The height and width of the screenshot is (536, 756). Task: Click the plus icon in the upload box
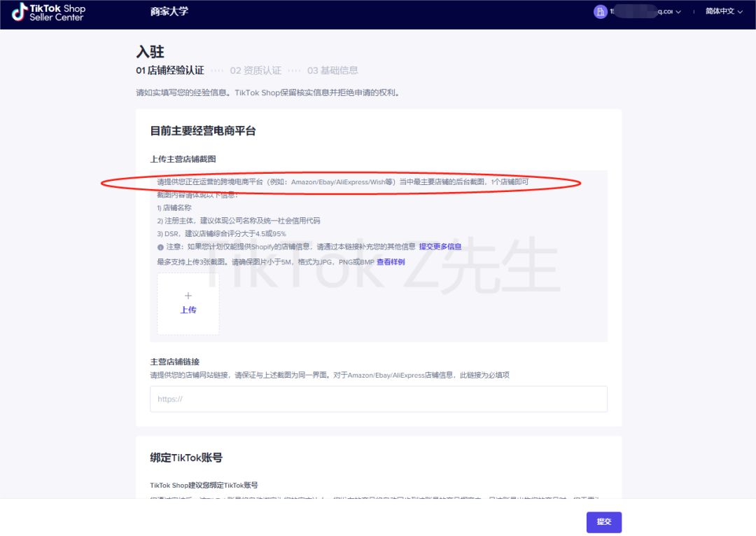point(188,296)
